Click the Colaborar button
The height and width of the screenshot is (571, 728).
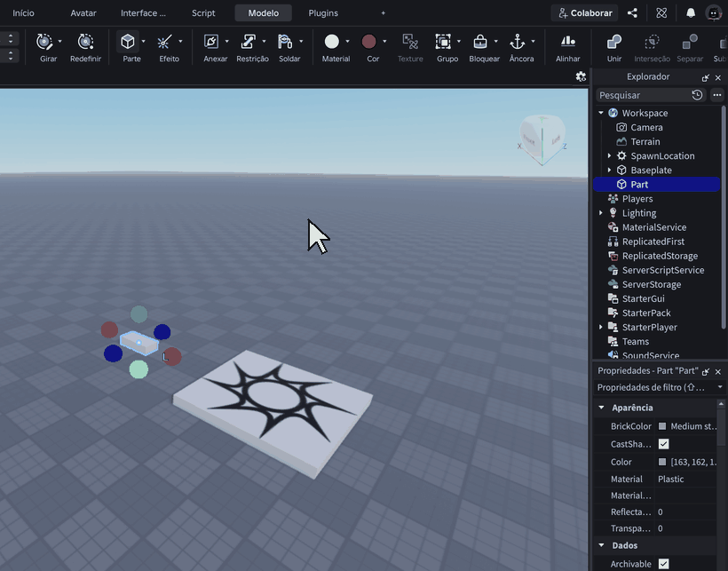(x=585, y=13)
